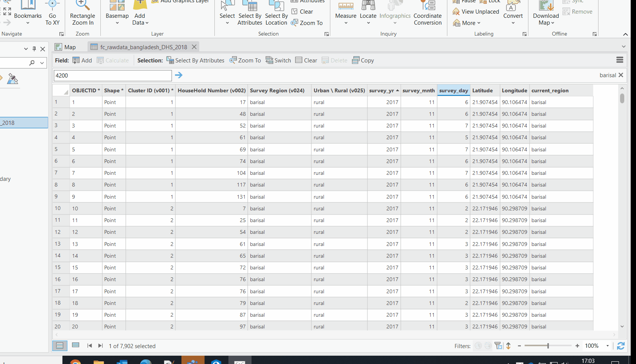This screenshot has width=636, height=364.
Task: Copy the selected table rows
Action: pos(362,60)
